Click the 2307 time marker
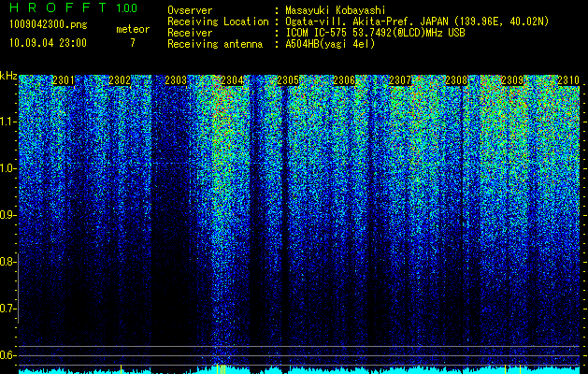 400,80
